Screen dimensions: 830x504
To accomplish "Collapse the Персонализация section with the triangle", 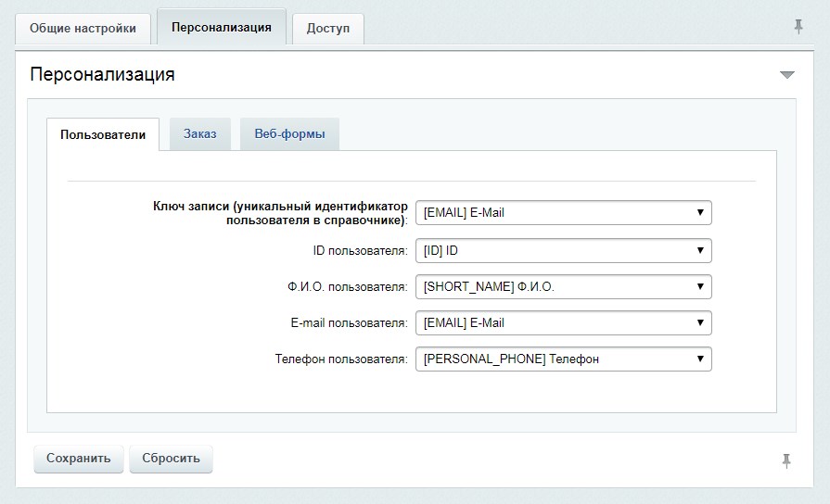I will [787, 74].
